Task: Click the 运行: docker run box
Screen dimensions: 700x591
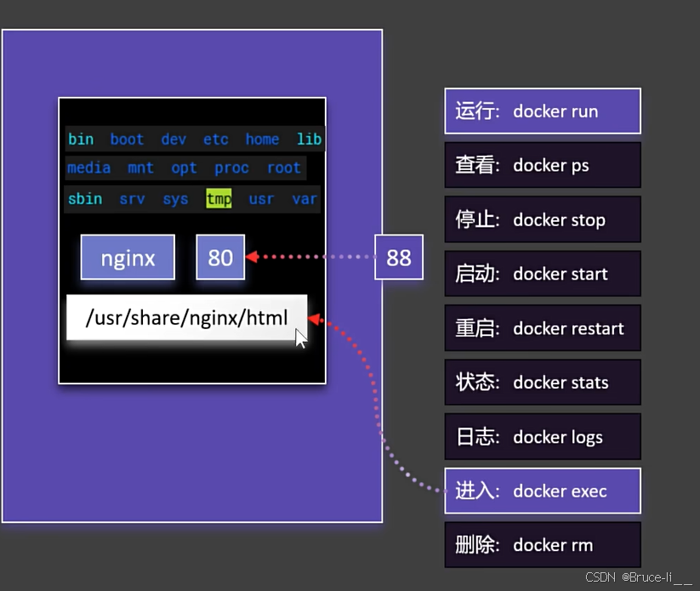Action: point(542,111)
